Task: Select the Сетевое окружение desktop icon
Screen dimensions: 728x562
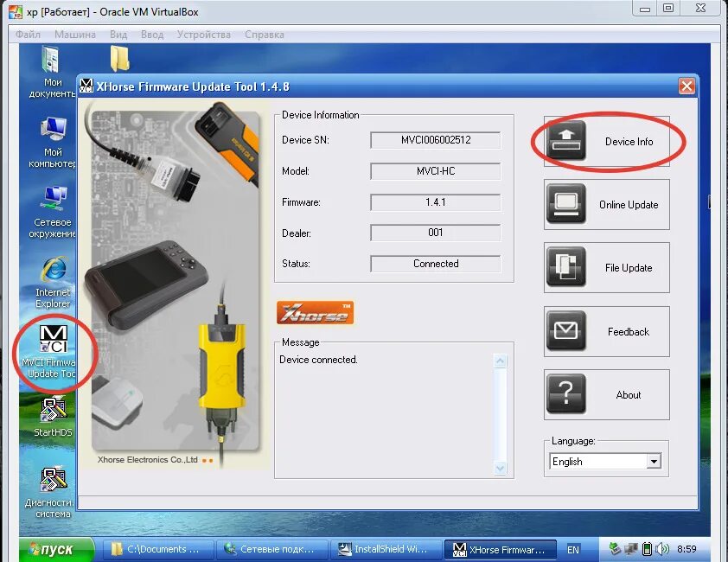Action: (52, 212)
